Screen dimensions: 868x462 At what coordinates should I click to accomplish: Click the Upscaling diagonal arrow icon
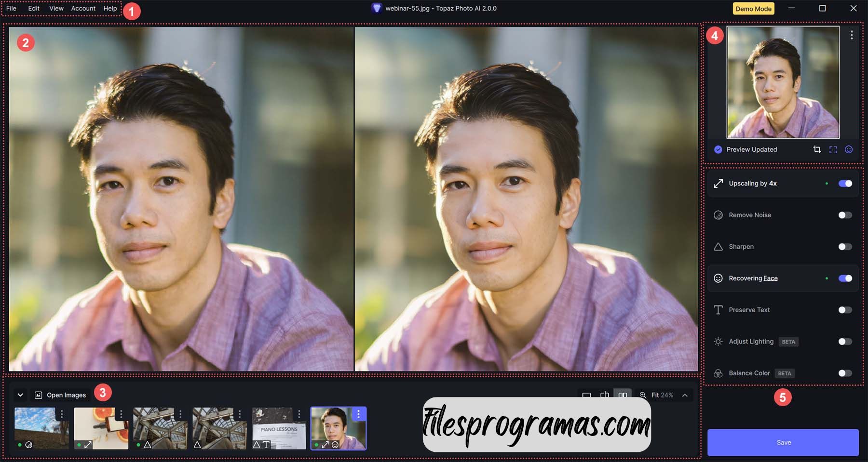tap(718, 184)
